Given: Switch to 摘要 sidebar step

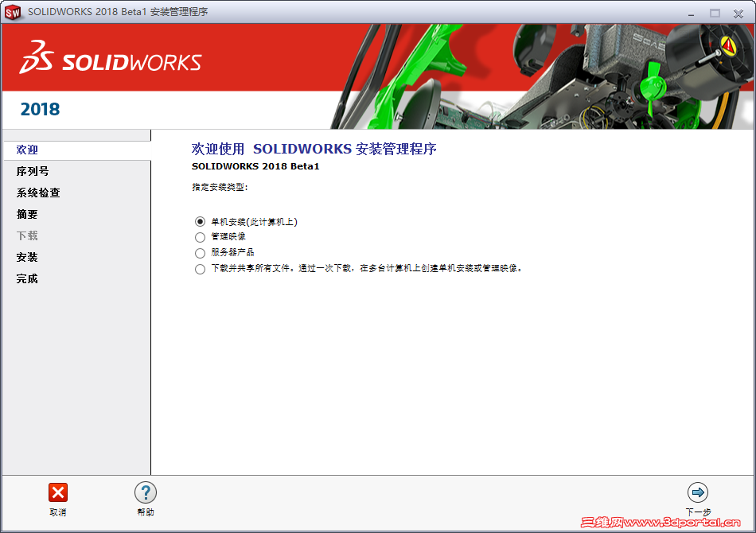Looking at the screenshot, I should point(27,215).
